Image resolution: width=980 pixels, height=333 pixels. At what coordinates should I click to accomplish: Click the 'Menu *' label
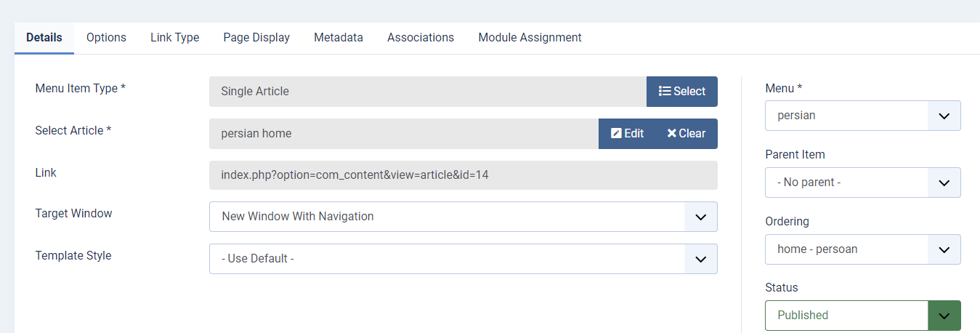click(x=784, y=88)
